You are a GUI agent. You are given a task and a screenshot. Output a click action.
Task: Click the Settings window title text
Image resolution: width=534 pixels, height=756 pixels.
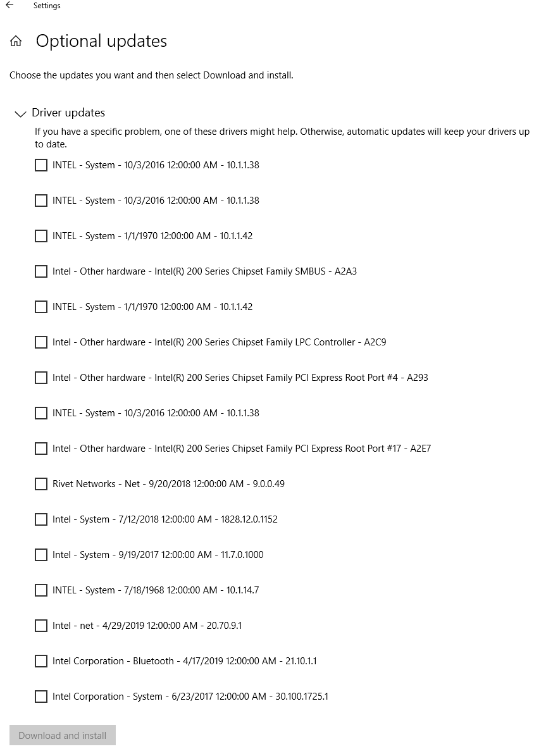click(47, 6)
